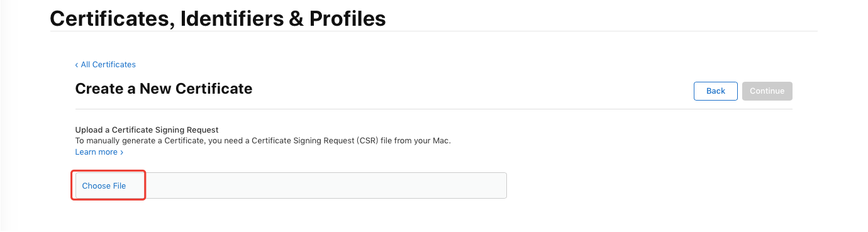Click the Back button
The image size is (868, 232).
[x=716, y=91]
